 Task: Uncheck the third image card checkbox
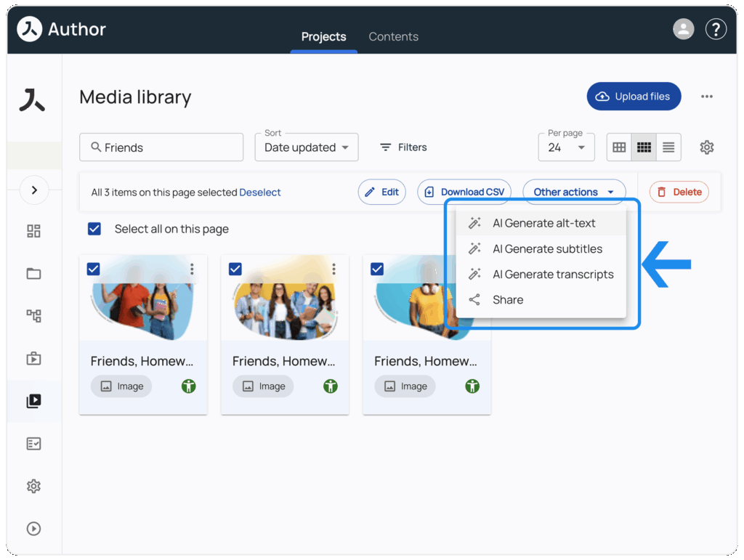(x=377, y=269)
